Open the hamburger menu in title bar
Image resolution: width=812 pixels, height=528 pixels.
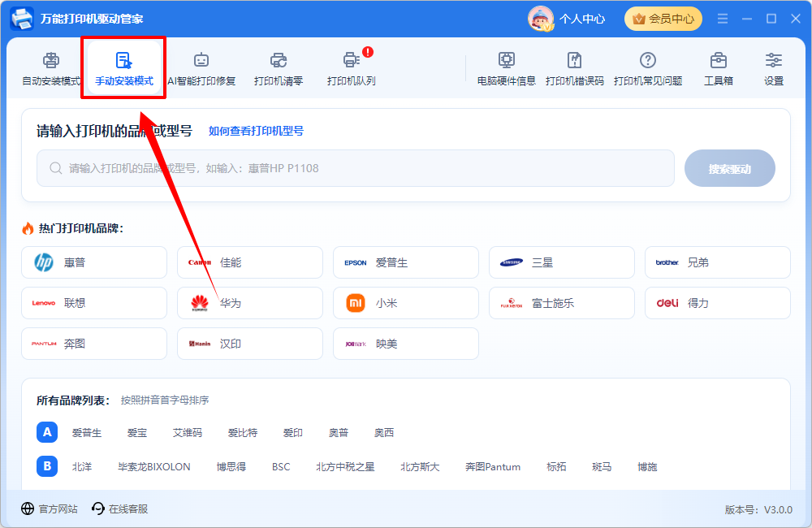[x=723, y=19]
